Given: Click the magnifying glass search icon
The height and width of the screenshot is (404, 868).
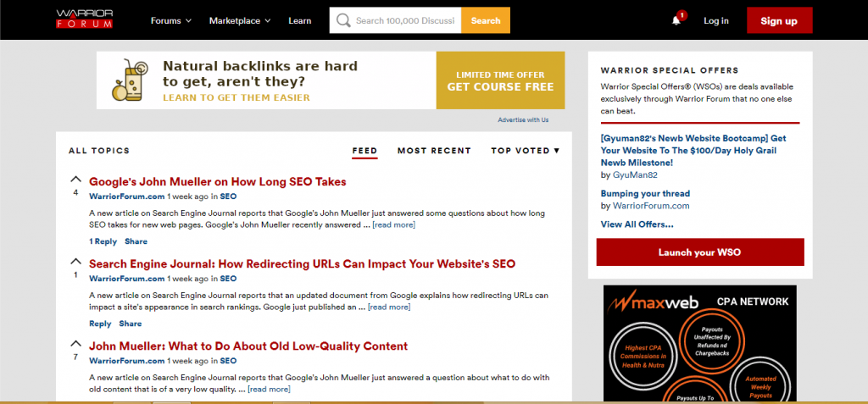Looking at the screenshot, I should [x=343, y=20].
